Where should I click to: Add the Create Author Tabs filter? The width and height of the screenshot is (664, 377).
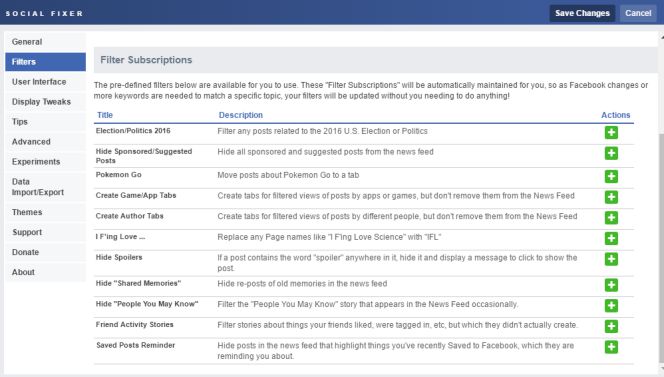(611, 218)
